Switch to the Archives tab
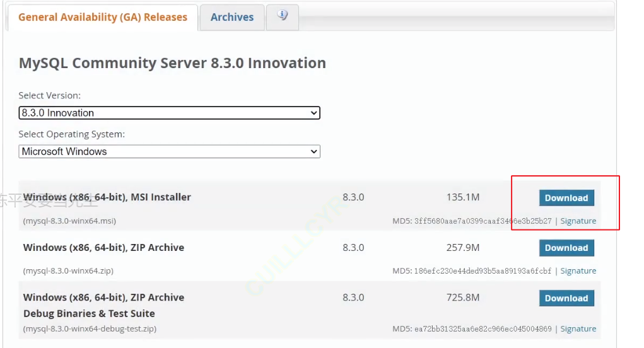This screenshot has height=348, width=644. coord(232,17)
